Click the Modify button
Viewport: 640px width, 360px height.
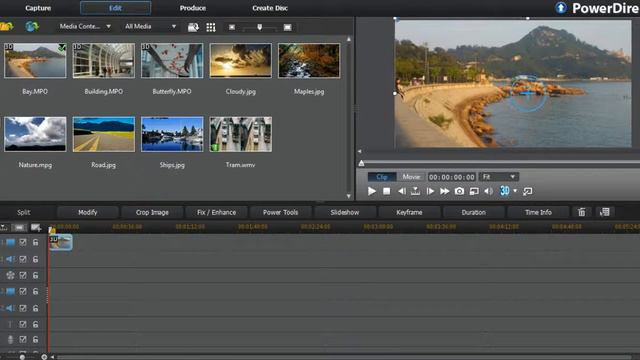(88, 212)
